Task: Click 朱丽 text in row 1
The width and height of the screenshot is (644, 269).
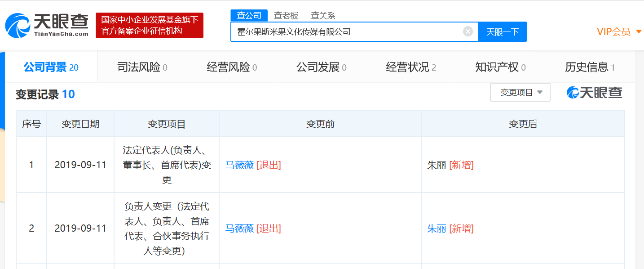Action: click(437, 165)
